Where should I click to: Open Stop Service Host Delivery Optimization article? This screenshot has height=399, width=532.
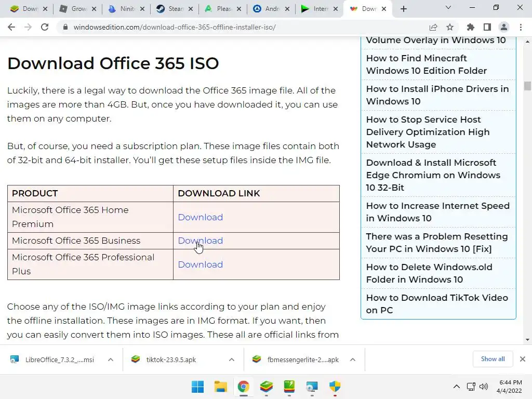coord(428,132)
